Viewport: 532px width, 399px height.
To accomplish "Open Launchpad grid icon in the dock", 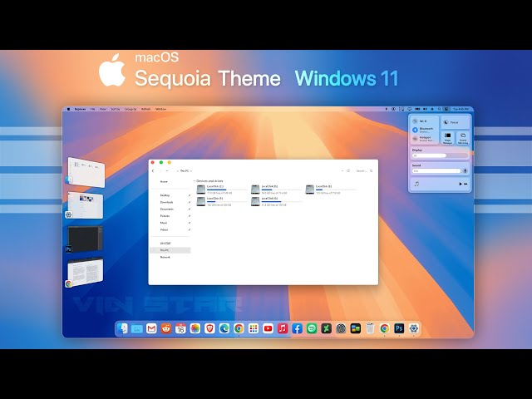I will click(x=254, y=328).
